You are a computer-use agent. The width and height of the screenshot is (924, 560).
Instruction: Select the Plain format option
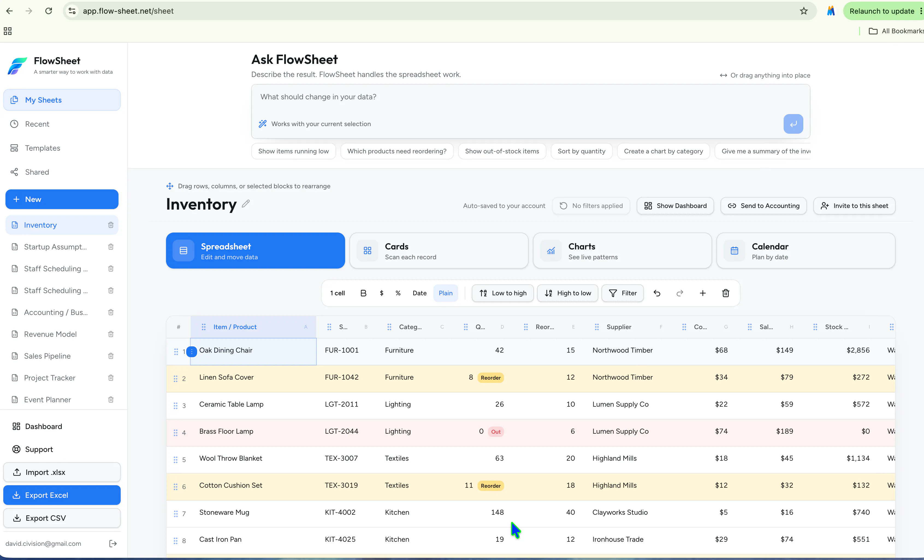pyautogui.click(x=446, y=293)
